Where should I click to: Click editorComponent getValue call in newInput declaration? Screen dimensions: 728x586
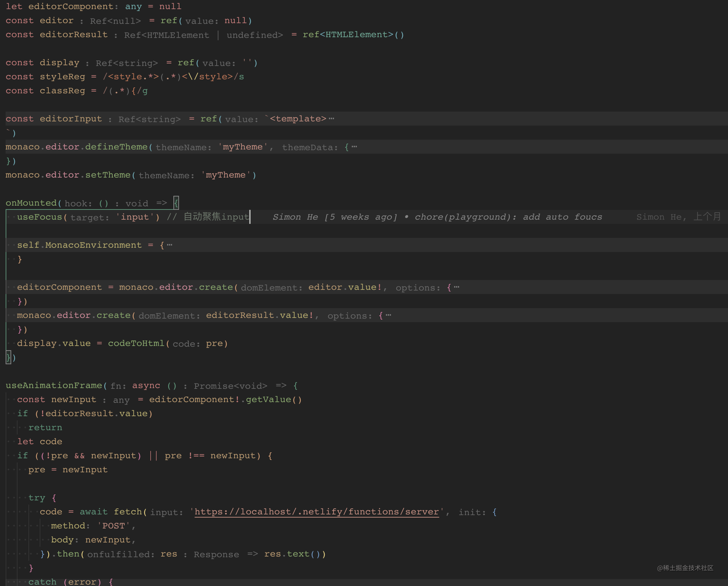point(225,399)
